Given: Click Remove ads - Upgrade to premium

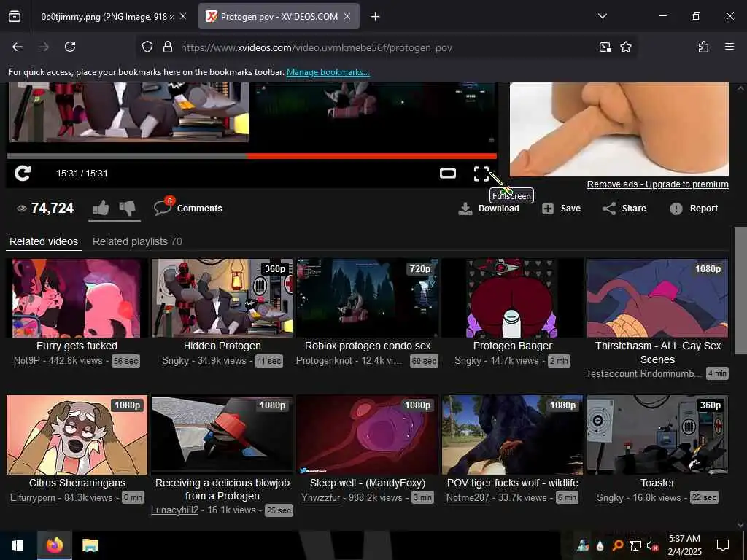Looking at the screenshot, I should click(x=657, y=184).
